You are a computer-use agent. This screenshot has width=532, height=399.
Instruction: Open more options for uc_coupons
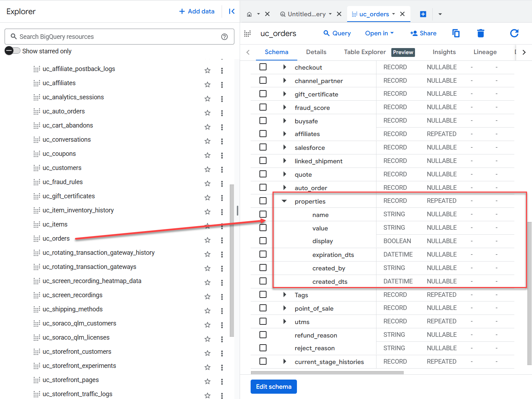point(222,155)
